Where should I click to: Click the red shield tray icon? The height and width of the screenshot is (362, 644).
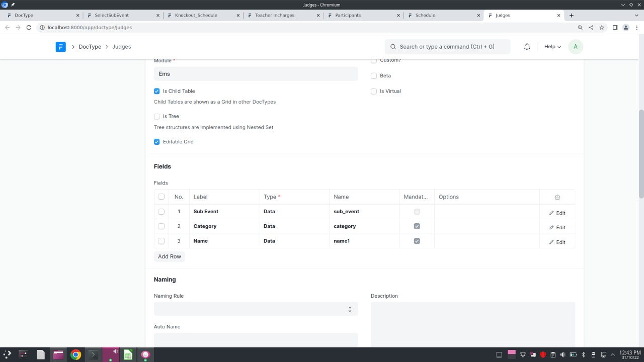click(543, 354)
